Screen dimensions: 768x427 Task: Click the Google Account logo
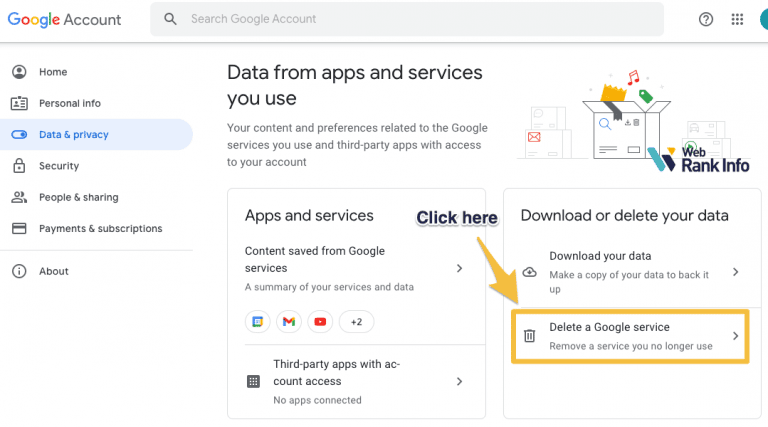pos(65,19)
